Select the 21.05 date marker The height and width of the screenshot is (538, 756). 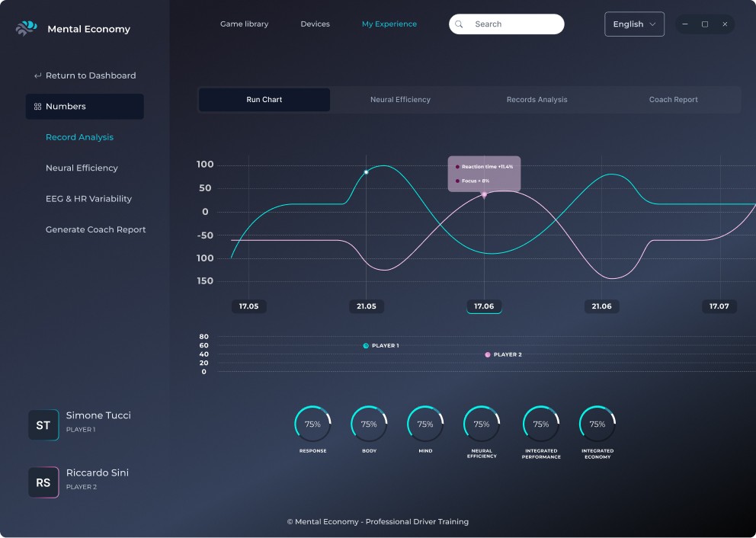click(x=367, y=306)
